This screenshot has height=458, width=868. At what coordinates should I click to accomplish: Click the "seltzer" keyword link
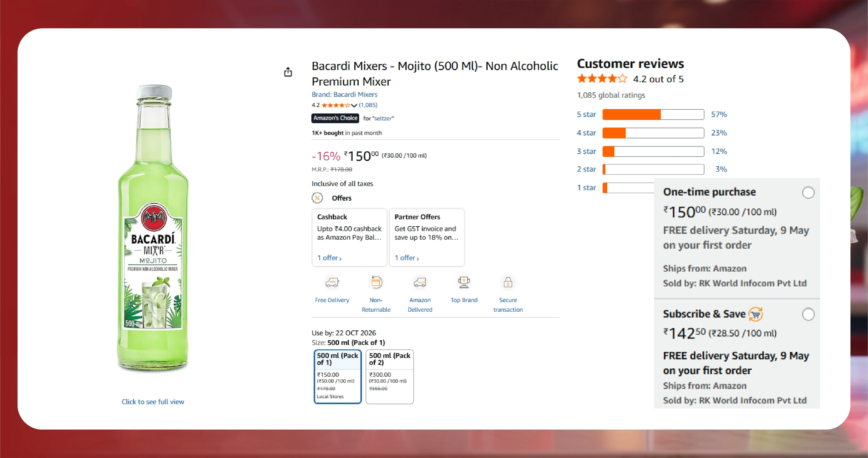click(383, 118)
